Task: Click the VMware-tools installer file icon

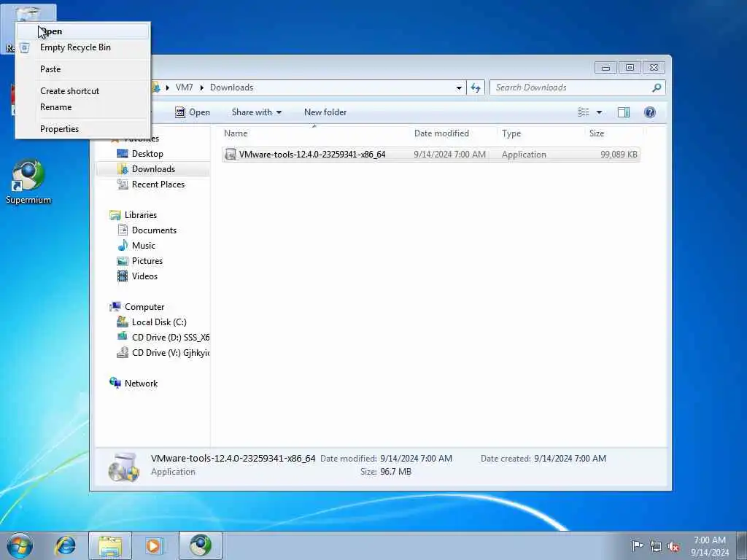Action: (231, 155)
